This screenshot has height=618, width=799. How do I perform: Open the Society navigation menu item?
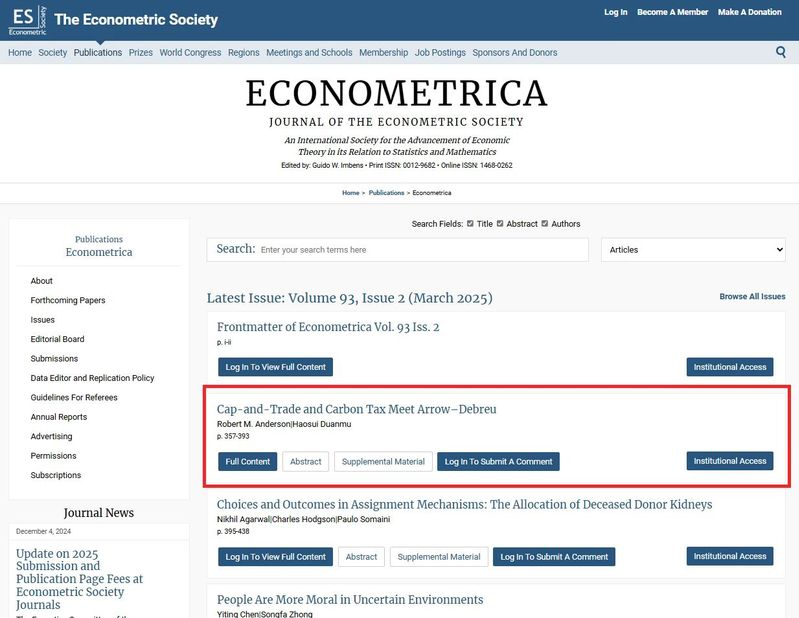pyautogui.click(x=52, y=52)
